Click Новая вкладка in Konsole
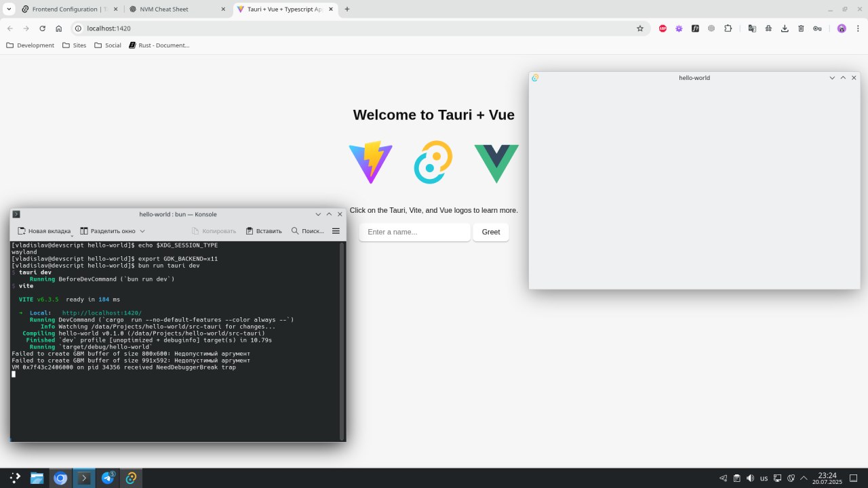 click(x=43, y=231)
